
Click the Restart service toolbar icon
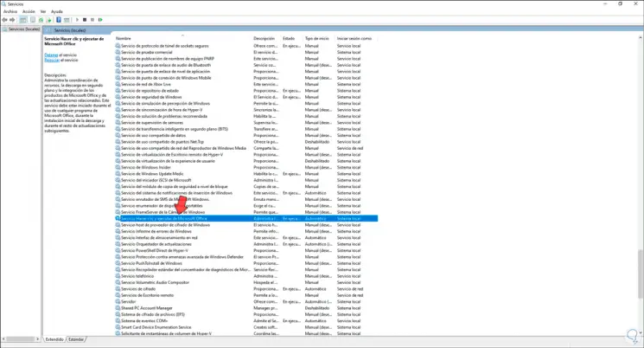[x=100, y=20]
